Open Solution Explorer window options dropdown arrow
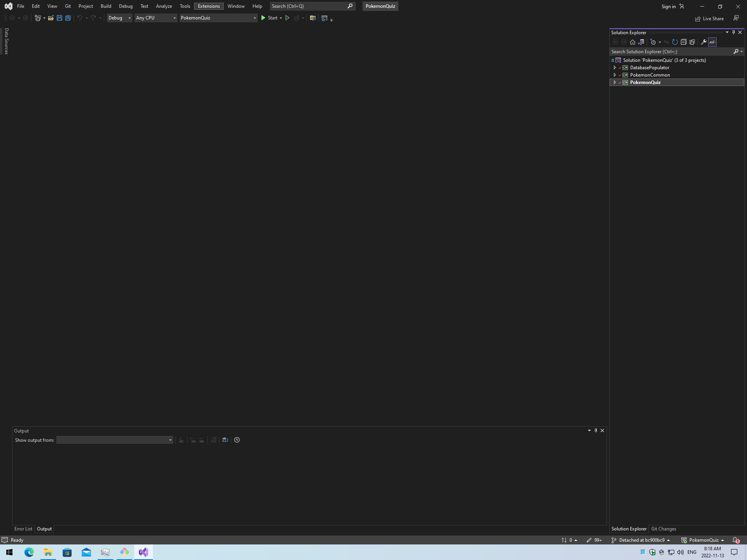747x560 pixels. pos(727,32)
